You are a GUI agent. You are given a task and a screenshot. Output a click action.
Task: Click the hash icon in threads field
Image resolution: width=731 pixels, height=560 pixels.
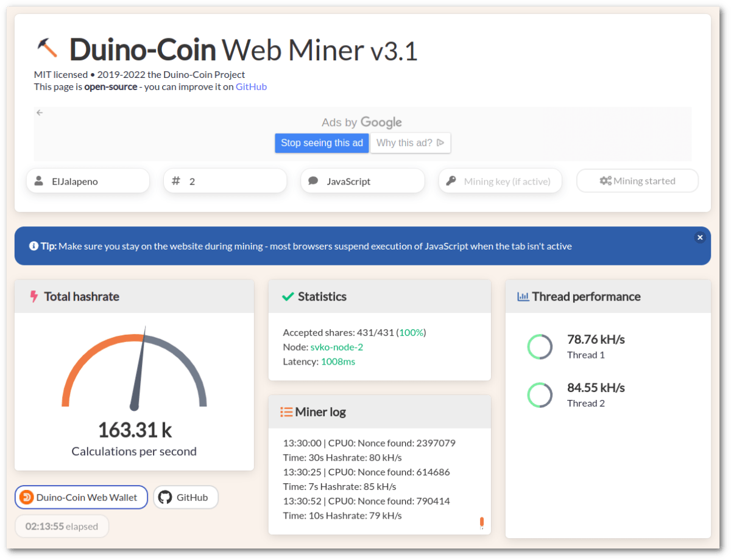tap(176, 181)
